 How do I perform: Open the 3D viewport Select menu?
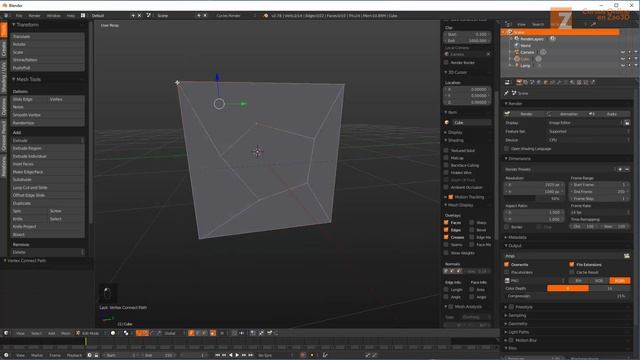pos(36,333)
